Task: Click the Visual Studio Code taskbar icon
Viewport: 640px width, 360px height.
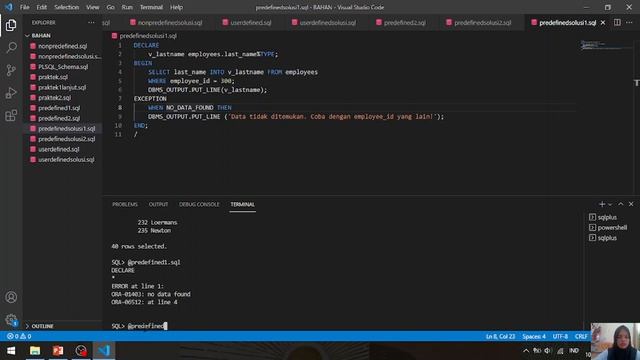Action: coord(104,351)
